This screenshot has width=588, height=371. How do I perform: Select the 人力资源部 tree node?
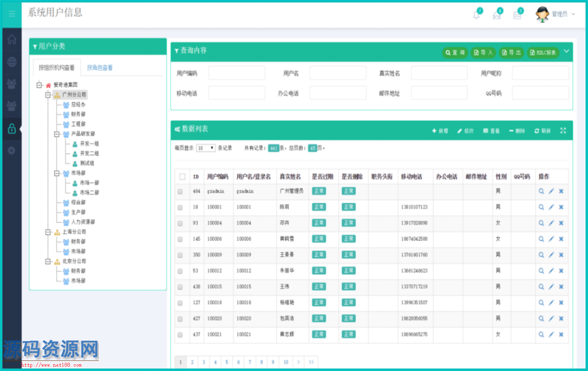click(83, 222)
